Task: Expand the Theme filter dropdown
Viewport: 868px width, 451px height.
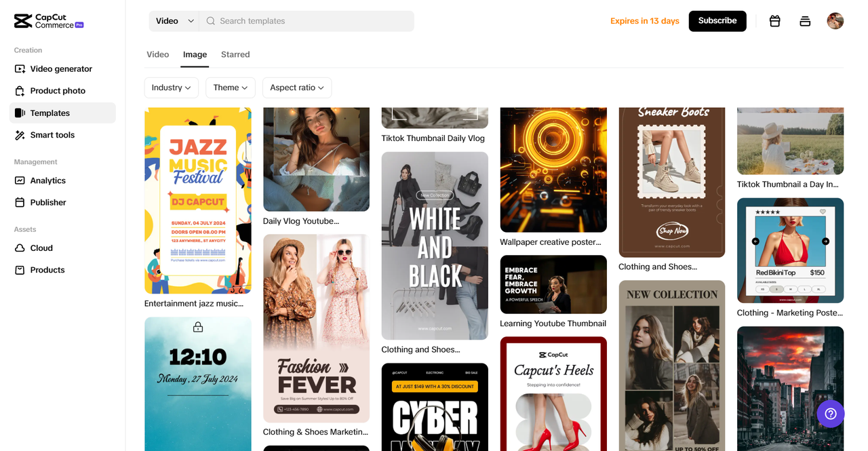Action: point(231,87)
